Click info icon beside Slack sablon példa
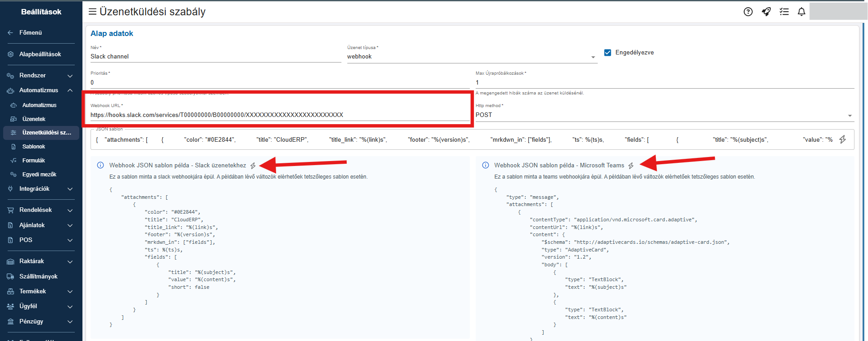Viewport: 868px width, 341px height. click(100, 165)
